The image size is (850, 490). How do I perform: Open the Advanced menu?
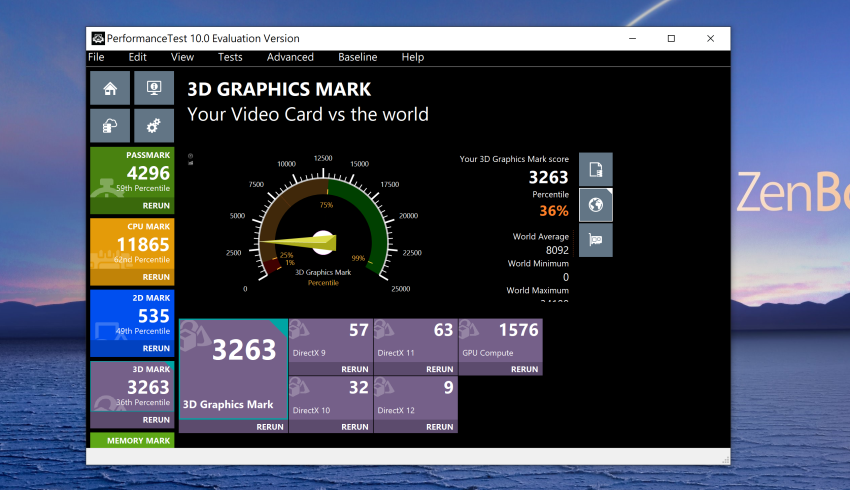pyautogui.click(x=290, y=57)
